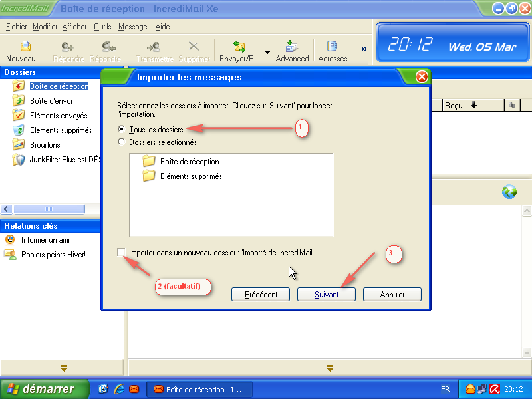
Task: Open the Eléments envoyés folder
Action: click(59, 115)
